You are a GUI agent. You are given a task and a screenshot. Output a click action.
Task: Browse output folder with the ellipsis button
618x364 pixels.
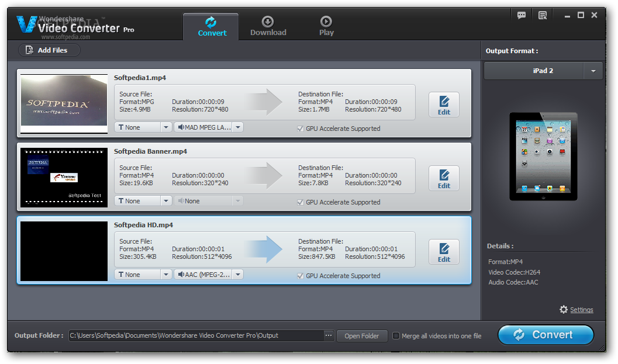[x=329, y=335]
